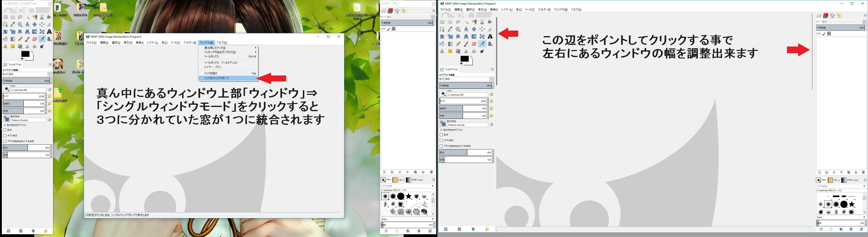Choose ドッキング可能なダイアログ in the ウィンドウ menu
The image size is (868, 237).
(x=228, y=52)
